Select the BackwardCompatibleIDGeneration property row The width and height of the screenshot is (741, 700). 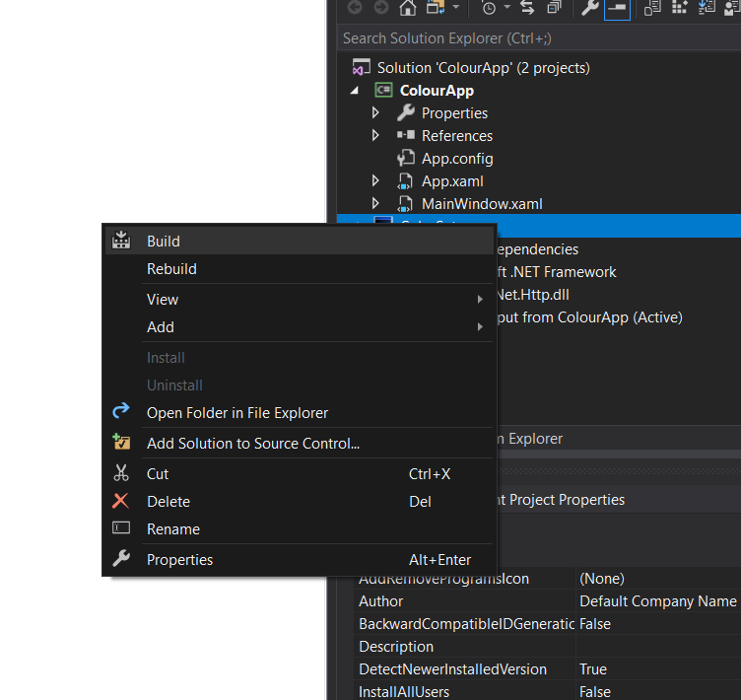pos(465,624)
